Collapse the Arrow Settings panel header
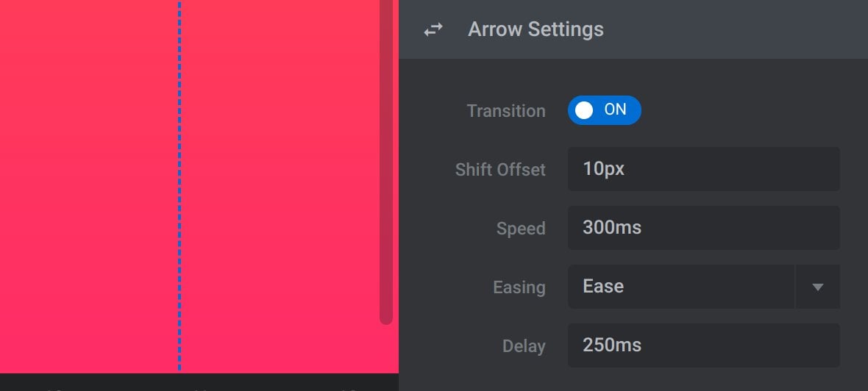The width and height of the screenshot is (868, 391). click(x=633, y=29)
